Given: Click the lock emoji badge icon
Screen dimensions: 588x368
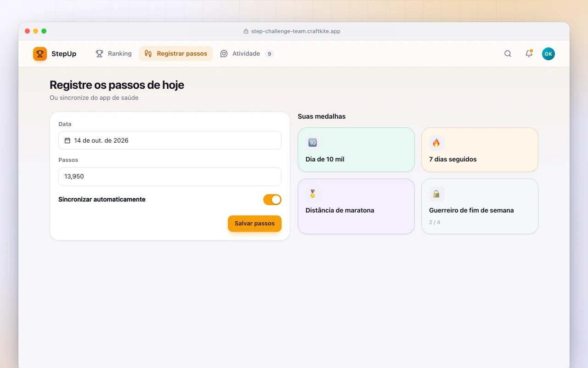Looking at the screenshot, I should (x=436, y=194).
